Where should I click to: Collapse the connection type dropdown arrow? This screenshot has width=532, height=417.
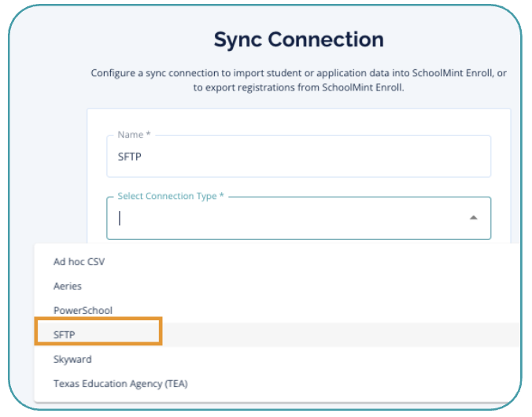point(473,218)
